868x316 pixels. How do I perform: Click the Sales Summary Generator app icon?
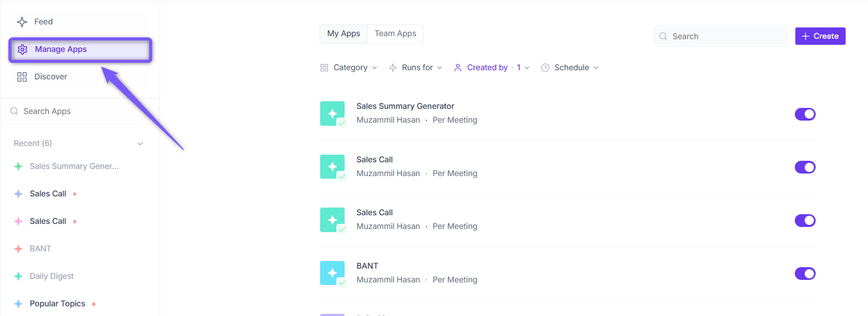pyautogui.click(x=332, y=113)
